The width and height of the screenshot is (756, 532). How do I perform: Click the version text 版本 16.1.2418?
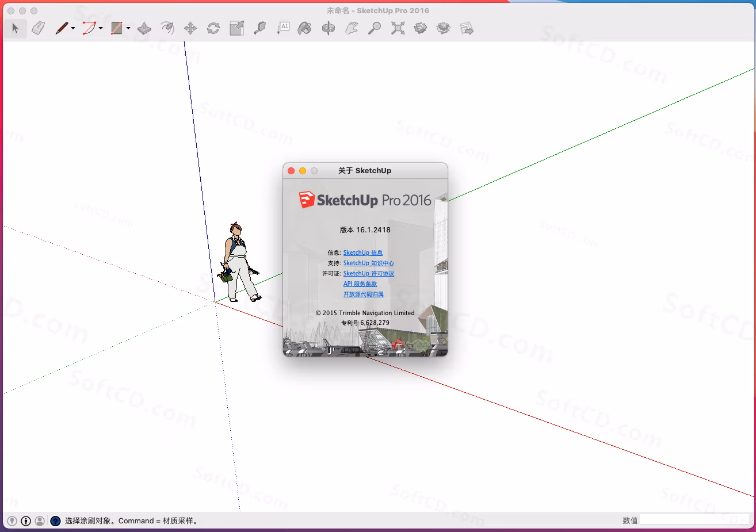365,229
